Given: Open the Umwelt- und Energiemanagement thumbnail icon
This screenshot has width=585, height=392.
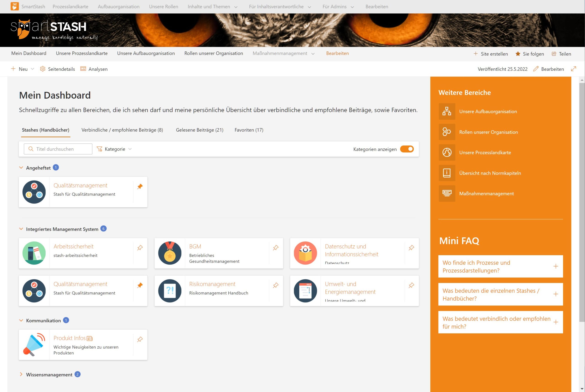Looking at the screenshot, I should [305, 291].
